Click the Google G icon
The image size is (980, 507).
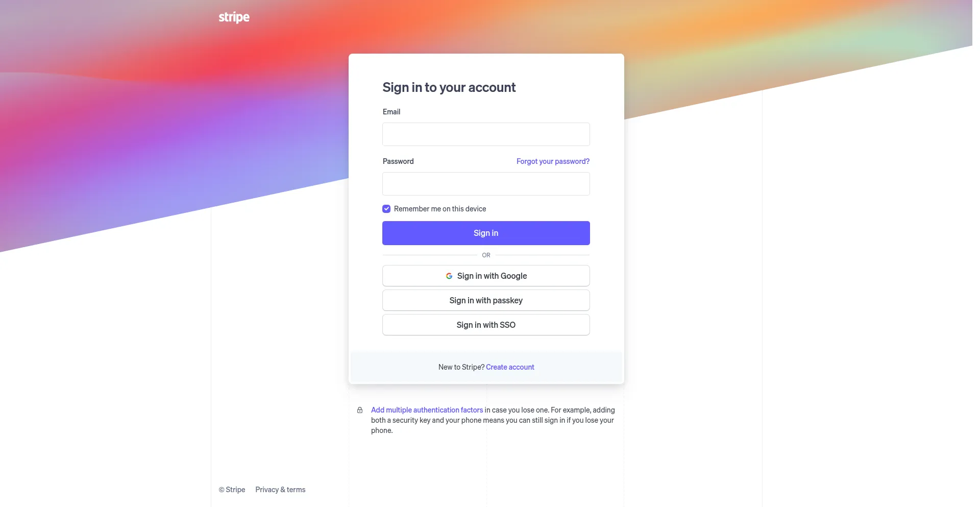(x=449, y=276)
